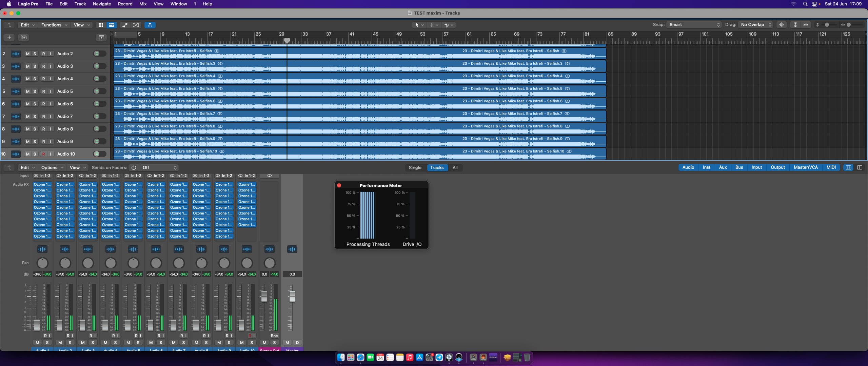Open the global tracks button
This screenshot has width=868, height=366.
tap(101, 37)
